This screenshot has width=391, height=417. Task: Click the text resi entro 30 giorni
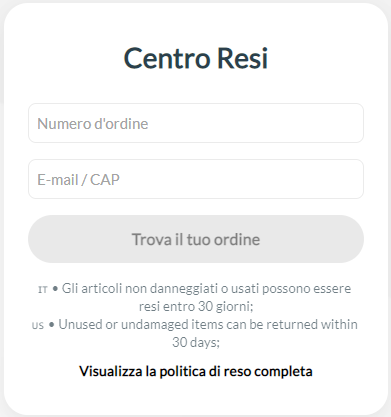(196, 306)
